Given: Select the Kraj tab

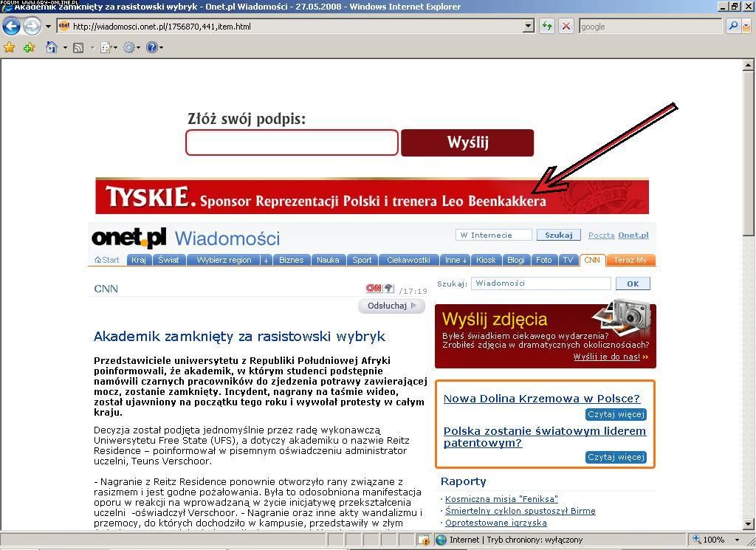Looking at the screenshot, I should pyautogui.click(x=139, y=260).
